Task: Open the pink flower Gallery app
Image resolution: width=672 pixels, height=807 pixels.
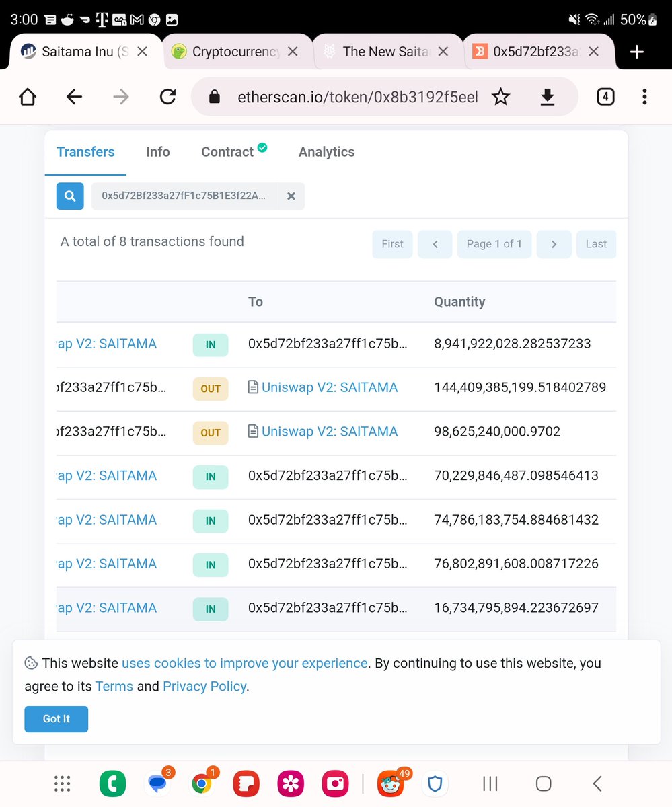Action: 291,783
